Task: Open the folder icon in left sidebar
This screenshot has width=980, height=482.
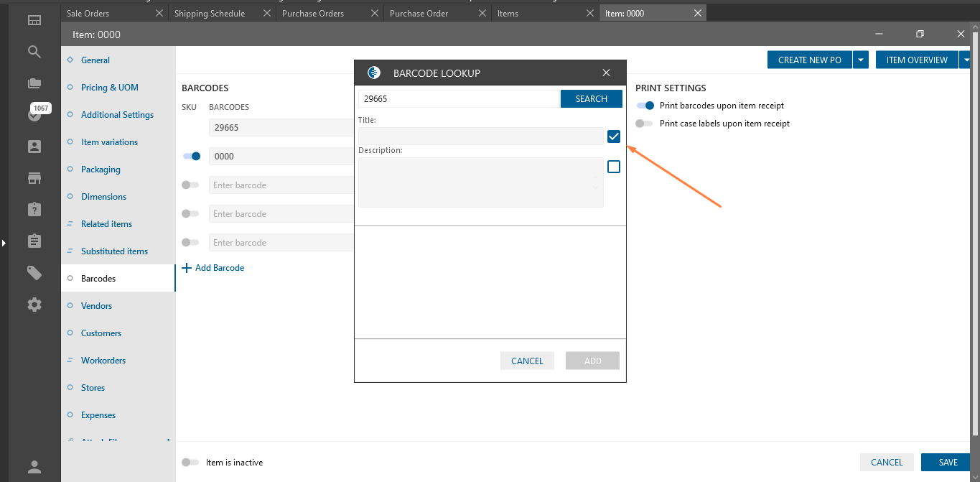Action: (34, 83)
